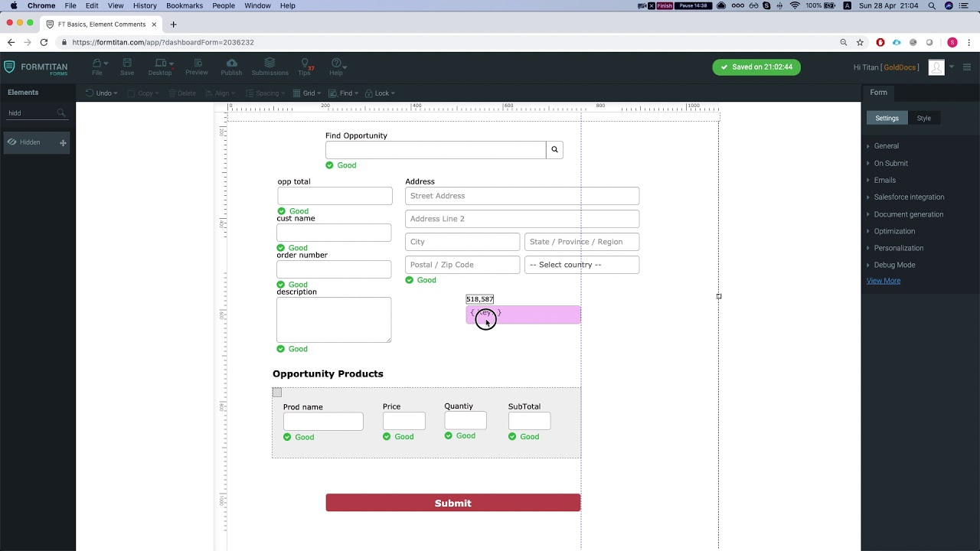This screenshot has width=980, height=551.
Task: Open the Find dropdown
Action: [x=344, y=93]
